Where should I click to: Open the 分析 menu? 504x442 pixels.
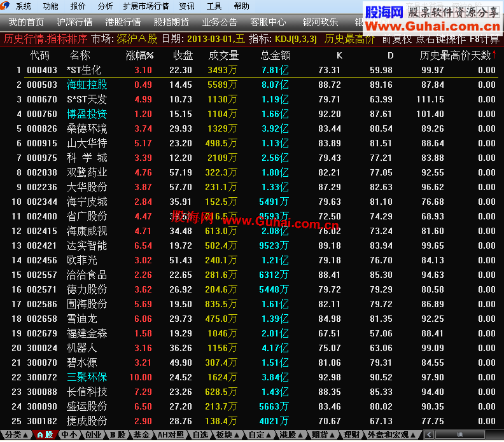pyautogui.click(x=105, y=6)
